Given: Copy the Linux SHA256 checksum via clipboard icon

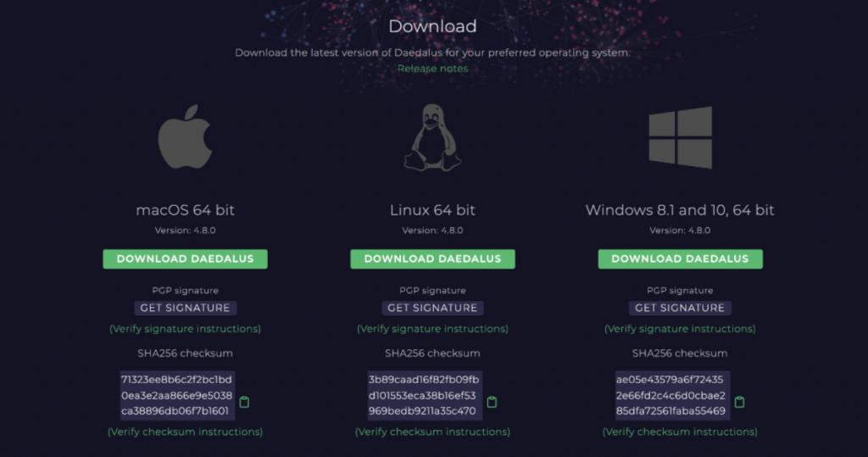Looking at the screenshot, I should 492,402.
